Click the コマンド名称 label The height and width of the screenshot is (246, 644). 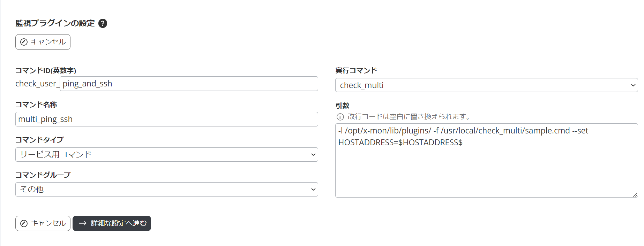point(36,105)
